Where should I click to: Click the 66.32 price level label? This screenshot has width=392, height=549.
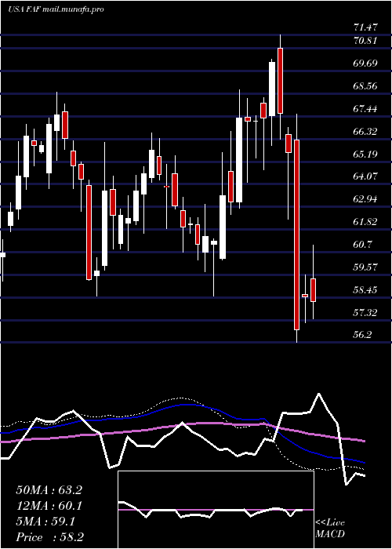(365, 132)
